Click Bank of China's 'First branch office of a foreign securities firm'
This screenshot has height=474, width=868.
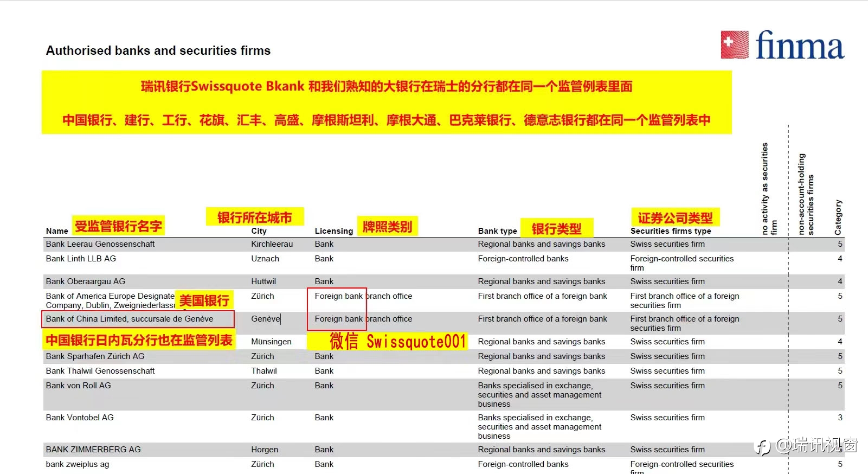685,323
